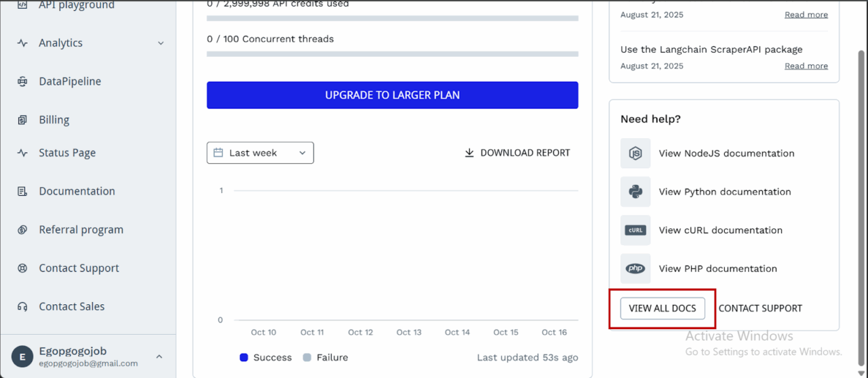This screenshot has height=378, width=868.
Task: Click the calendar icon in date selector
Action: pos(218,153)
